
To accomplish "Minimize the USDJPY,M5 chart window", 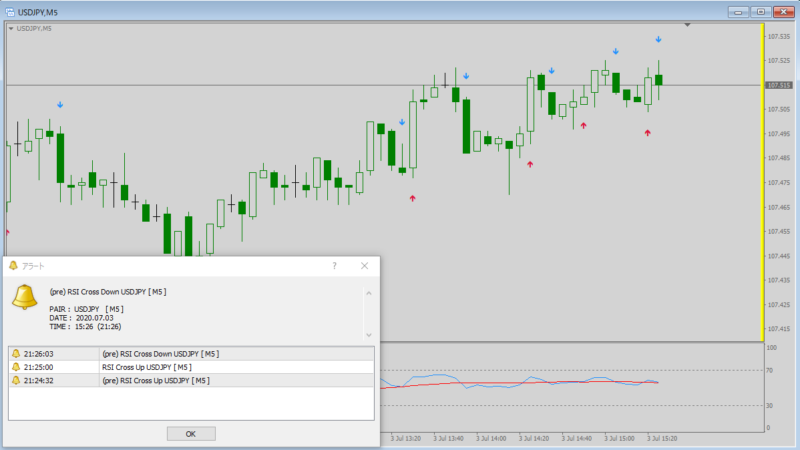I will 738,12.
